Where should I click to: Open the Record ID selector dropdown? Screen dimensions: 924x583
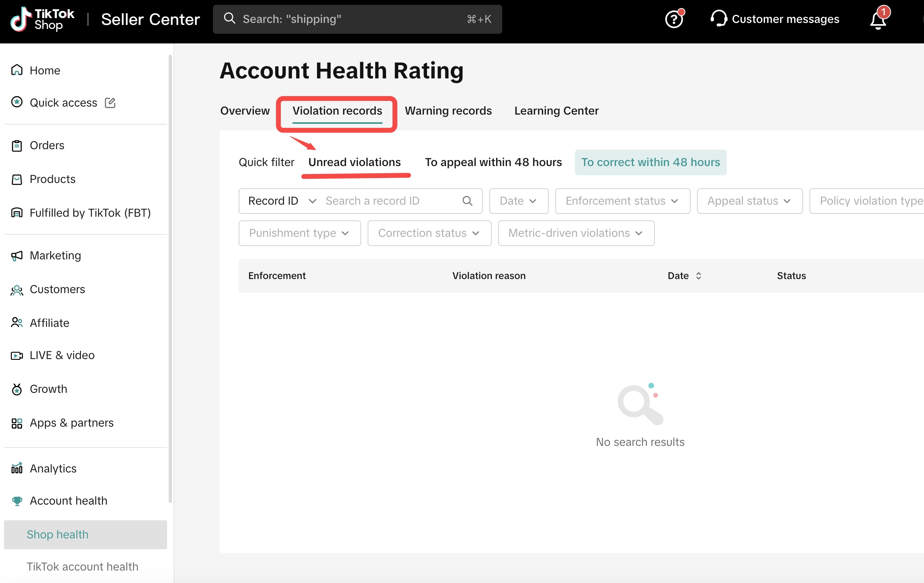[282, 201]
